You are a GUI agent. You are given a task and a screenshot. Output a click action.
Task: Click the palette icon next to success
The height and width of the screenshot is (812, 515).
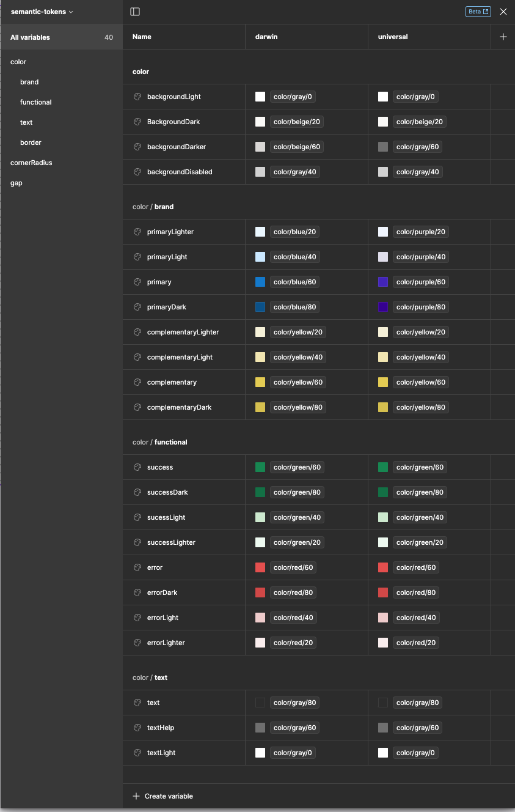137,467
